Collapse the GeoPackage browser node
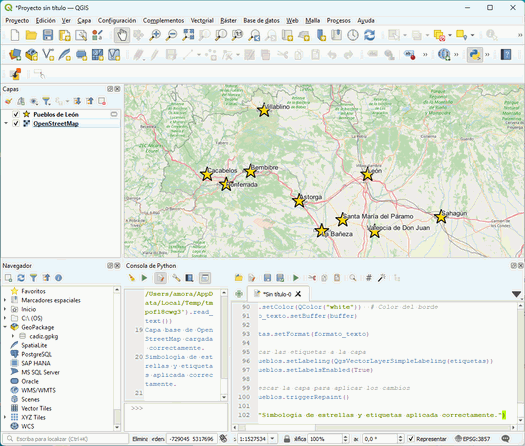The image size is (525, 446). tap(5, 327)
